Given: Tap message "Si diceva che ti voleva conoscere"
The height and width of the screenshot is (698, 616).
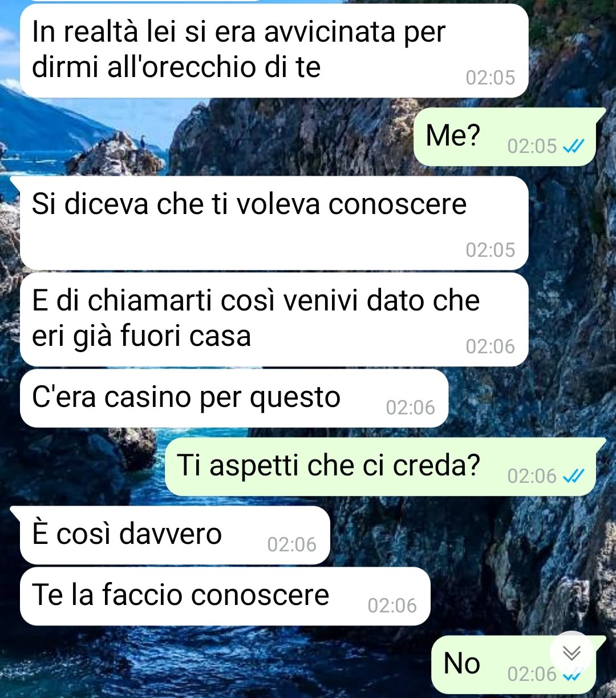Looking at the screenshot, I should [x=274, y=223].
